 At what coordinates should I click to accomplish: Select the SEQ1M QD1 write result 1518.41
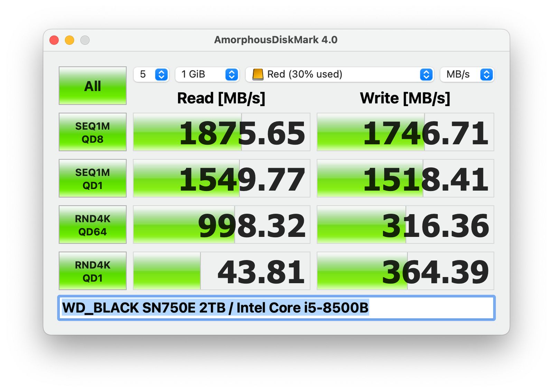[405, 178]
